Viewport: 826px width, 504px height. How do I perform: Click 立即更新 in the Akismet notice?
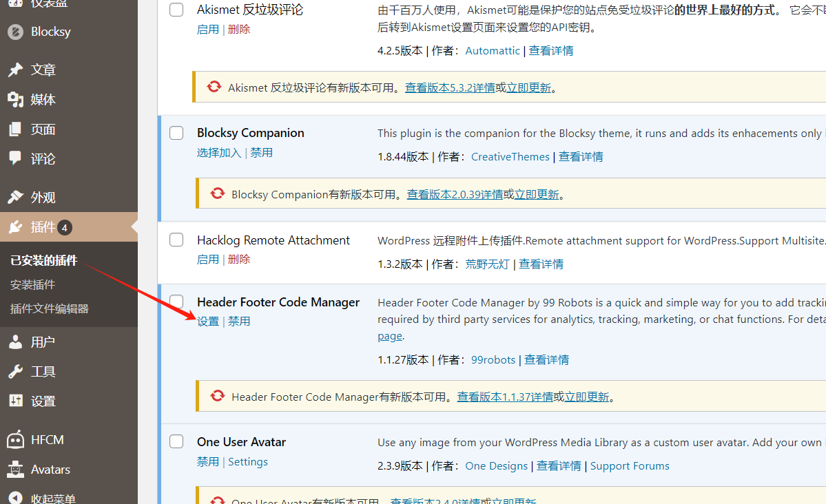pos(529,87)
